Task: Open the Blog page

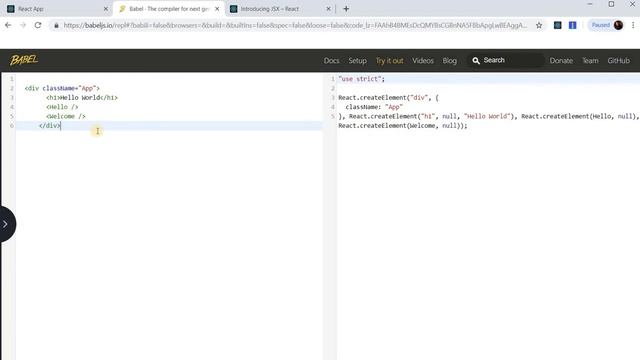Action: click(x=449, y=60)
